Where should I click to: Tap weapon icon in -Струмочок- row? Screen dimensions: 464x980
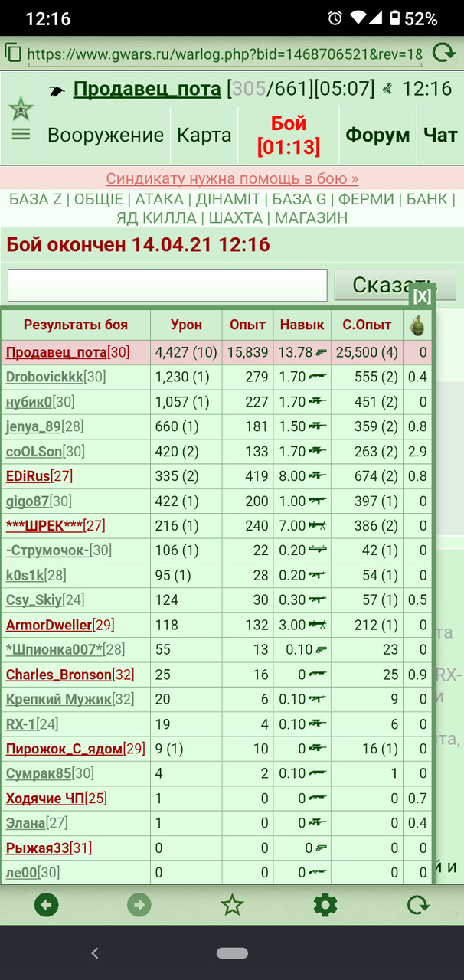click(318, 550)
